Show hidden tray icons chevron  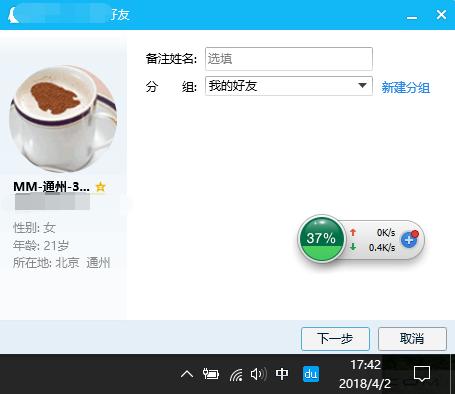tap(187, 374)
